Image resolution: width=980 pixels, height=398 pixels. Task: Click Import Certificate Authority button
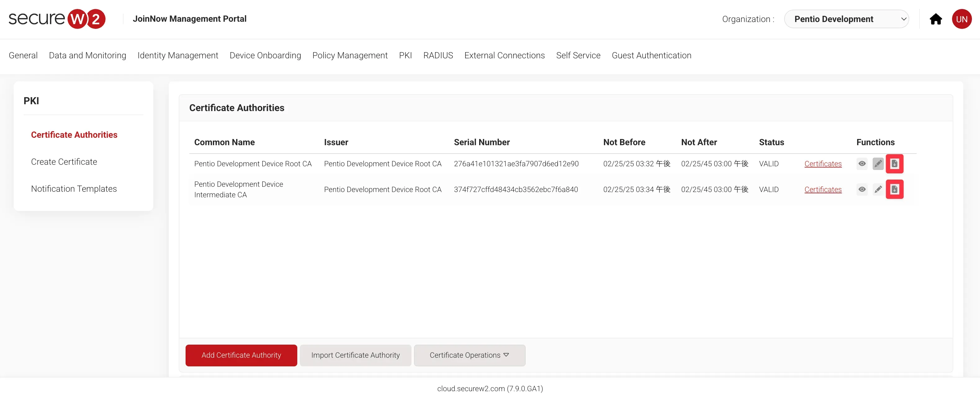pos(355,355)
